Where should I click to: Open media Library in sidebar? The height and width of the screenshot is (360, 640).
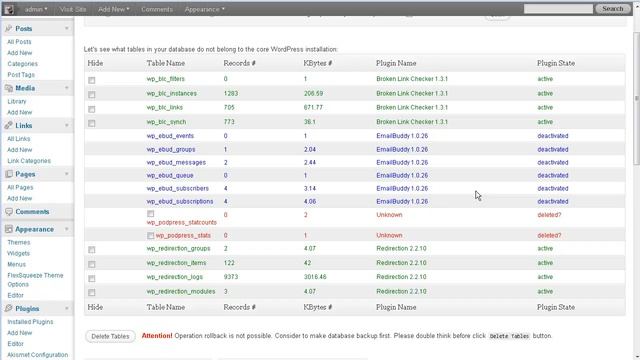point(17,101)
